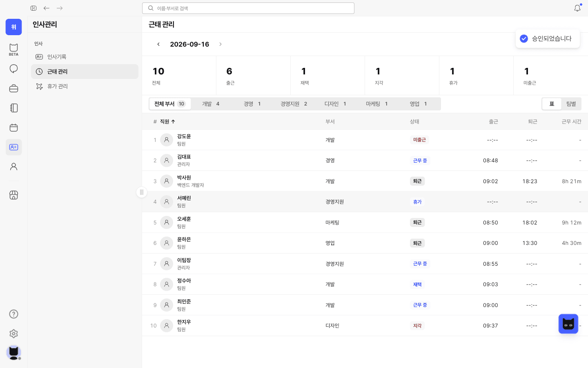Click the 전체 10 summary card
588x368 pixels.
tap(179, 76)
